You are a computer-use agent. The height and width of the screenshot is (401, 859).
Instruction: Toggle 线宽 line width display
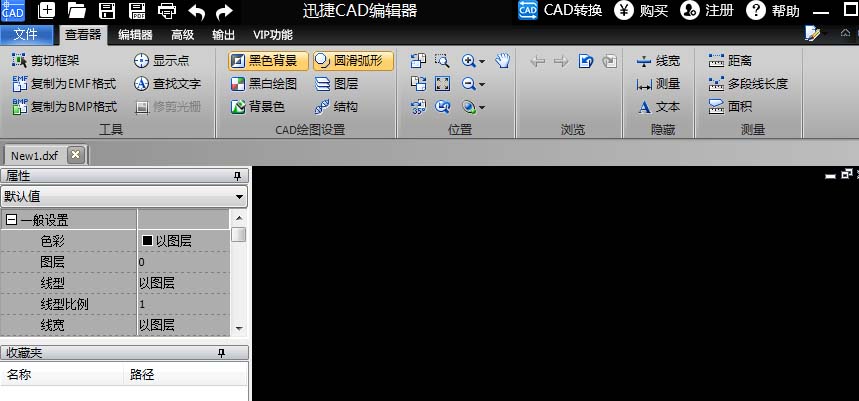[x=658, y=61]
